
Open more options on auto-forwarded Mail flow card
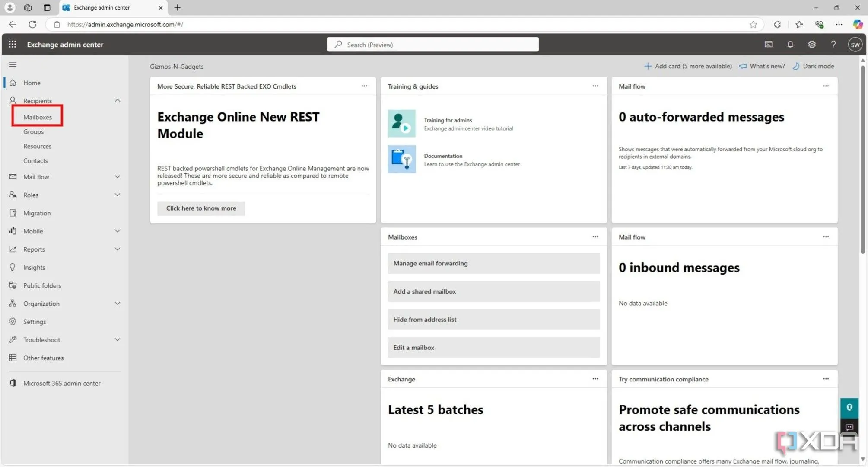(x=826, y=86)
